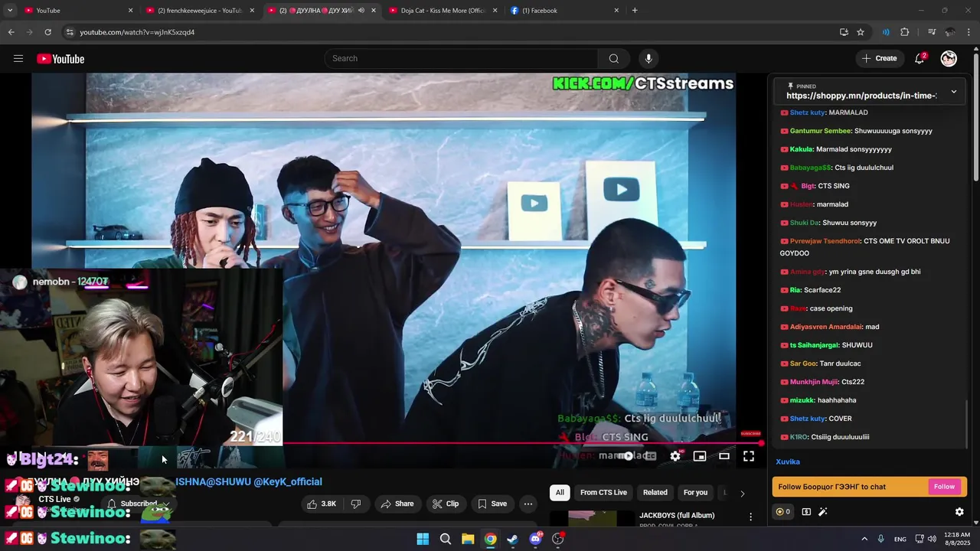
Task: Toggle theater mode in player
Action: pyautogui.click(x=724, y=456)
